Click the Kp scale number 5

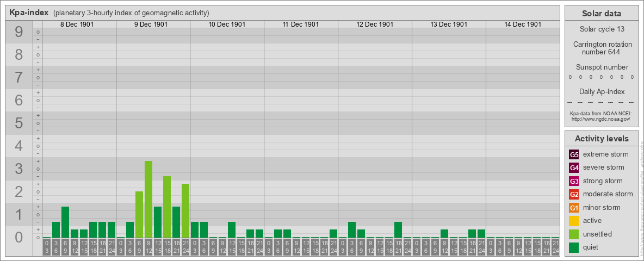18,123
